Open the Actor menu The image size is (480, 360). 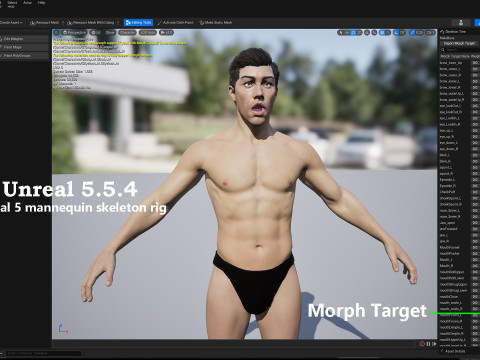click(x=27, y=3)
